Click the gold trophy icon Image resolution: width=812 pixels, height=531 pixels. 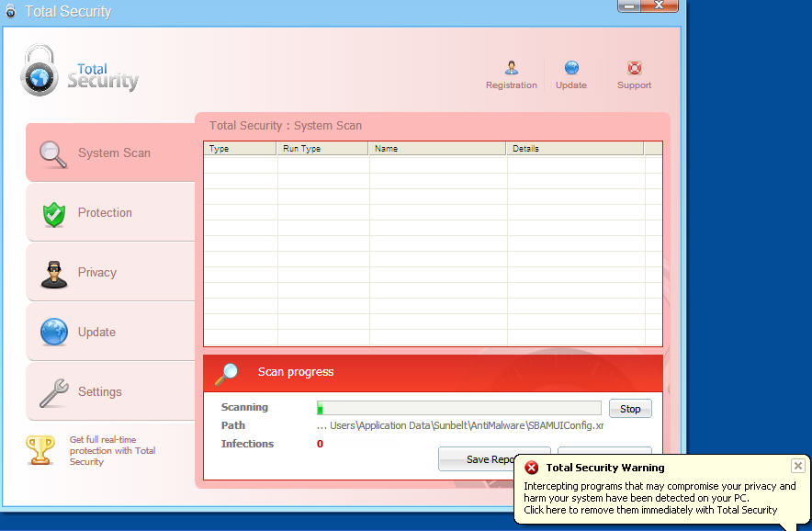click(x=39, y=449)
